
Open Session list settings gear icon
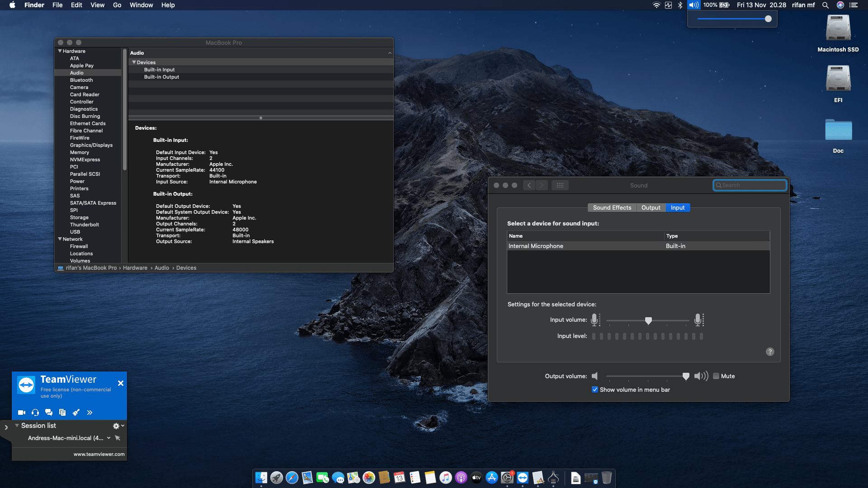pos(115,425)
